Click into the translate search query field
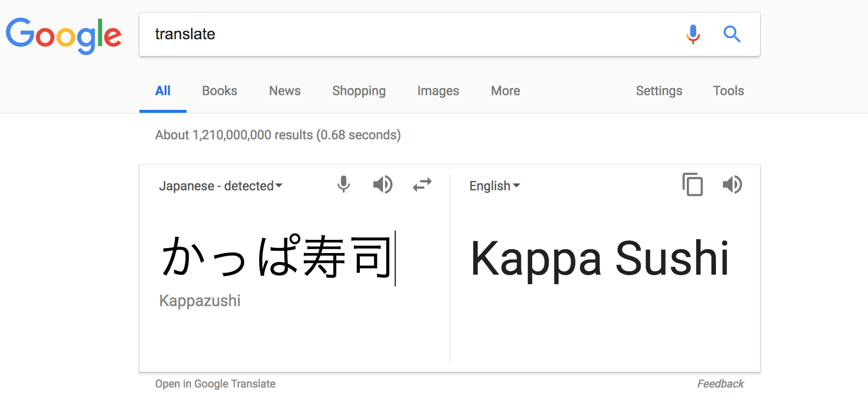Screen dimensions: 868x414 [x=412, y=34]
